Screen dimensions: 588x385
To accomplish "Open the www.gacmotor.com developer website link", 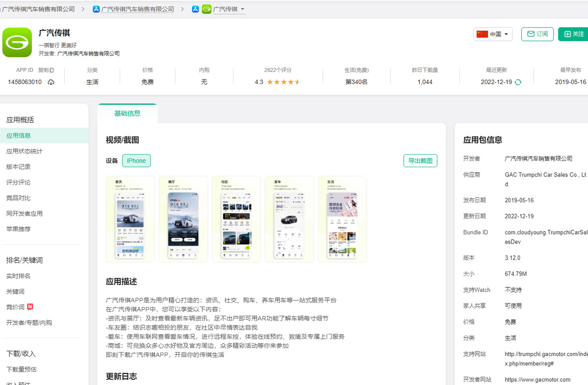I will tap(537, 380).
